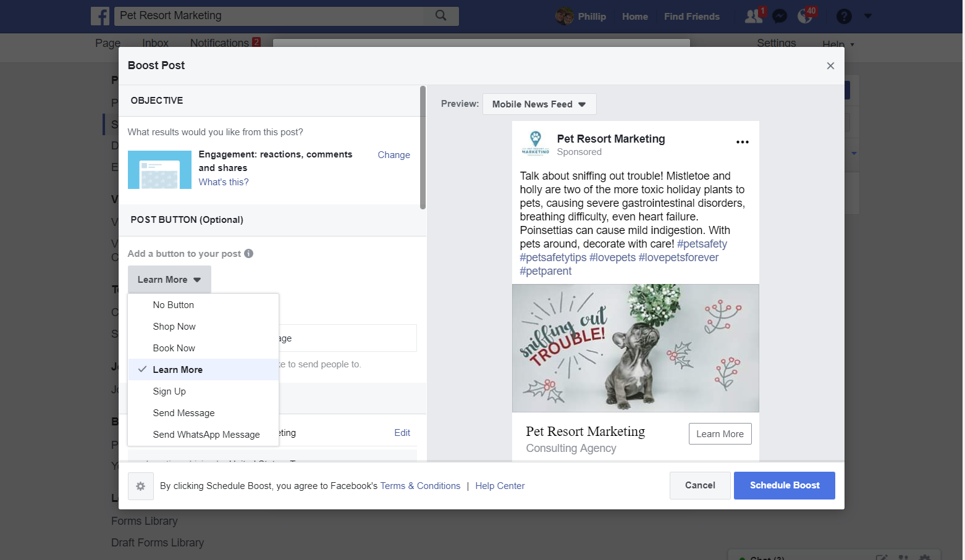Open the friend requests icon
Image resolution: width=965 pixels, height=560 pixels.
pyautogui.click(x=754, y=16)
